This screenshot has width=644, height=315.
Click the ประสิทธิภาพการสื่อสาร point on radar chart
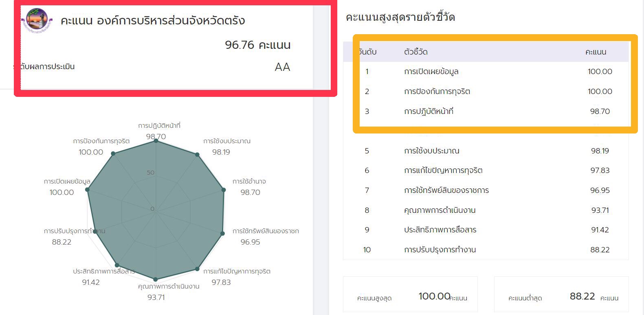117,265
